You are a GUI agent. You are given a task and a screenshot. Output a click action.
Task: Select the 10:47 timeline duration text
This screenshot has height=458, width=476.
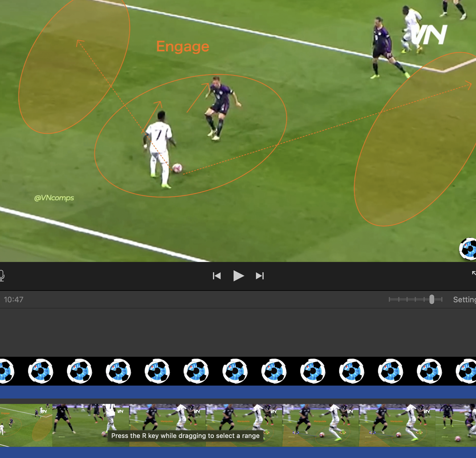click(14, 300)
